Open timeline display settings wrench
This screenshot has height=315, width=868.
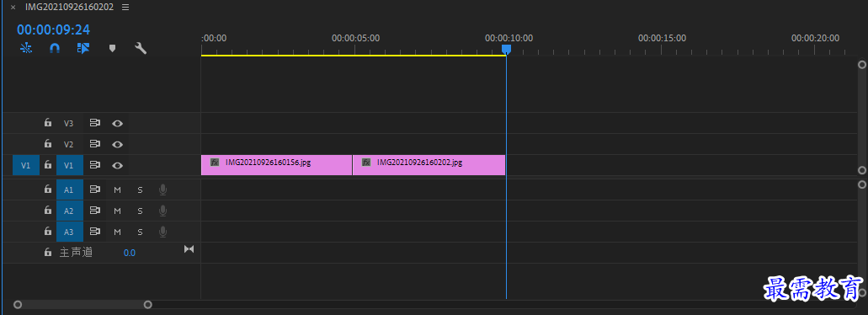click(x=141, y=49)
